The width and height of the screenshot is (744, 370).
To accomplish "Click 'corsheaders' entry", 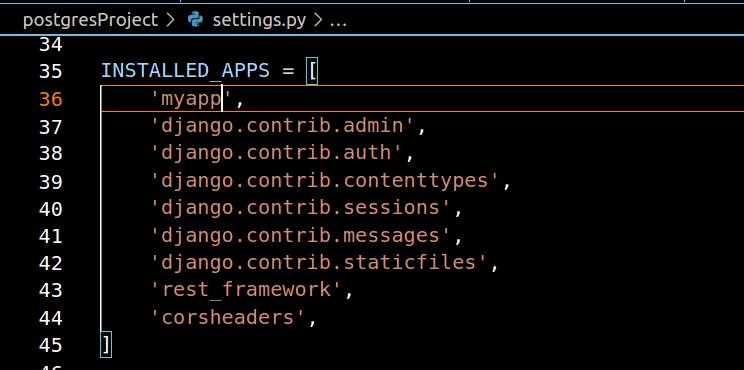I will click(x=228, y=317).
